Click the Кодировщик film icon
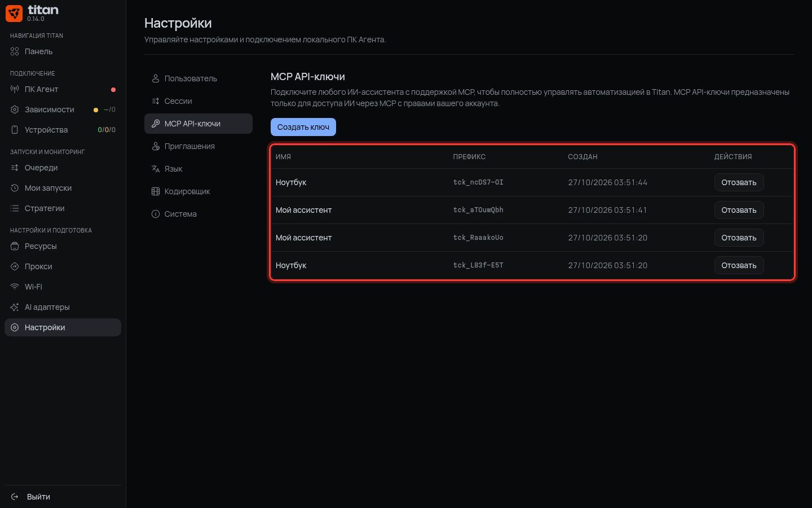 [156, 191]
